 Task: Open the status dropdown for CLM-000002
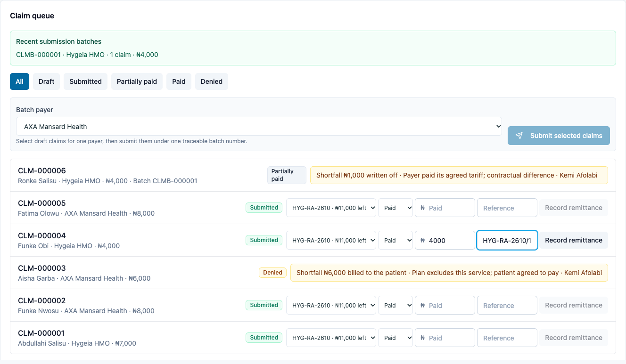click(x=395, y=305)
